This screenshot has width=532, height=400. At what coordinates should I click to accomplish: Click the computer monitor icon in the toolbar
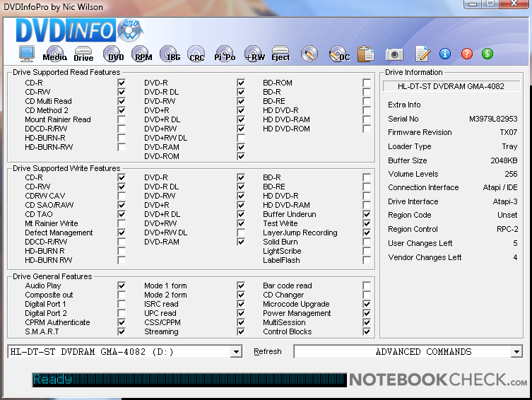[26, 54]
